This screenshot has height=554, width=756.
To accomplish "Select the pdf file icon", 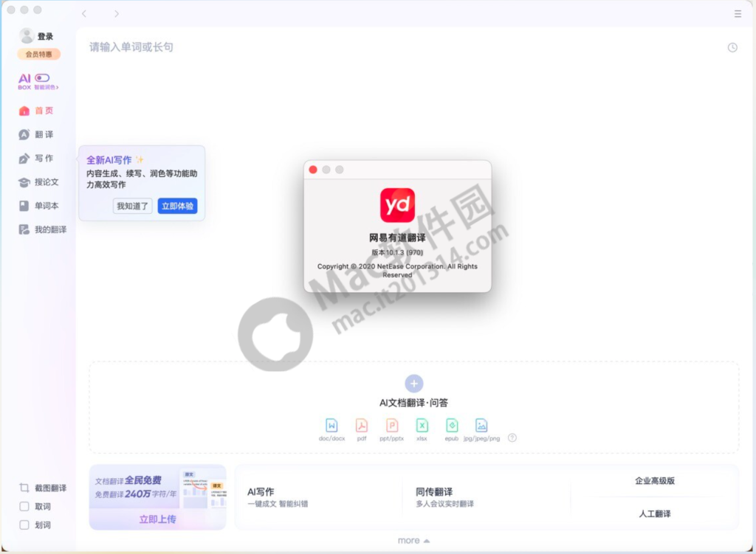I will click(x=362, y=426).
